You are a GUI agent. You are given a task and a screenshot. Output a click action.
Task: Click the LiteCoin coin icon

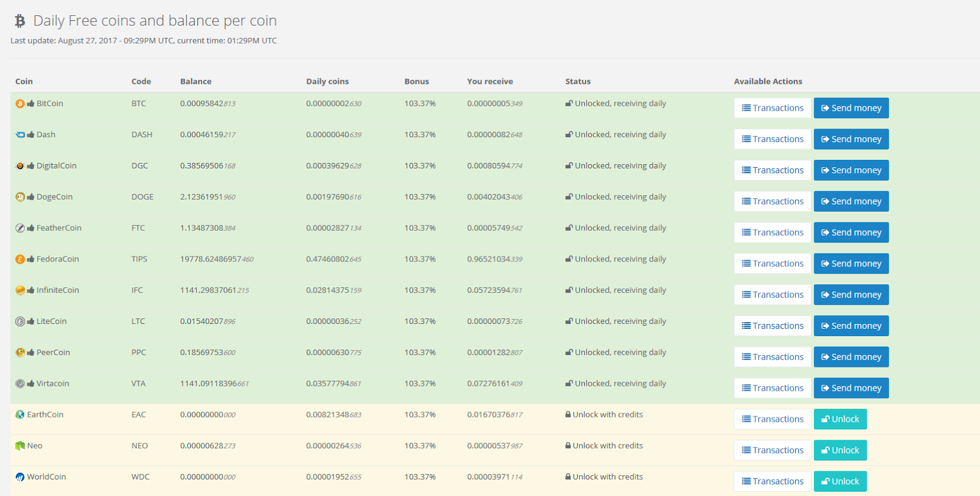pos(20,321)
